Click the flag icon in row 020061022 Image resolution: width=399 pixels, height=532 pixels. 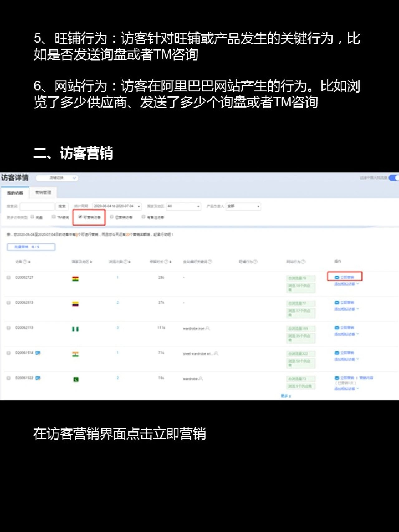point(76,380)
